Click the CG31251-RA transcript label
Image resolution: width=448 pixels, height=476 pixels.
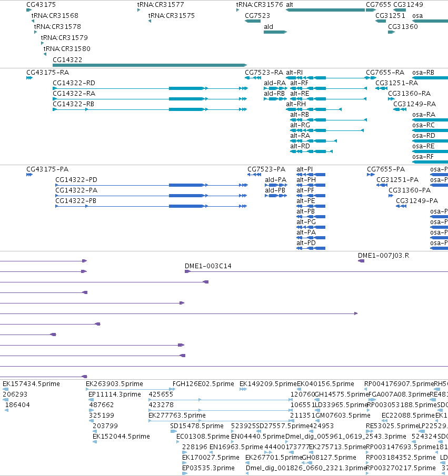(396, 83)
